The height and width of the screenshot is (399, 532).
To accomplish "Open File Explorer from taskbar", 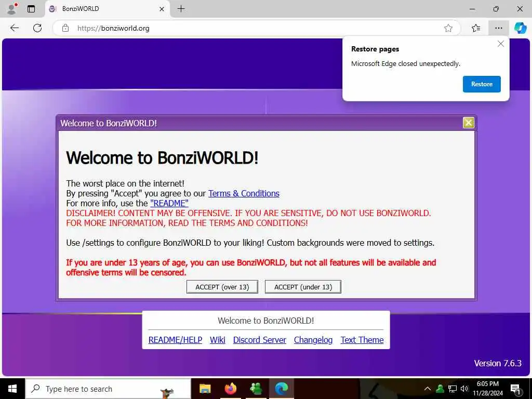I will 205,389.
